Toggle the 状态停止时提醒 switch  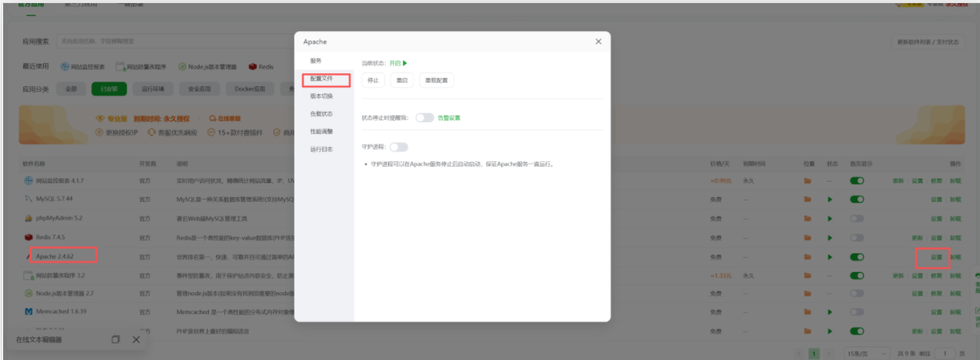(424, 118)
